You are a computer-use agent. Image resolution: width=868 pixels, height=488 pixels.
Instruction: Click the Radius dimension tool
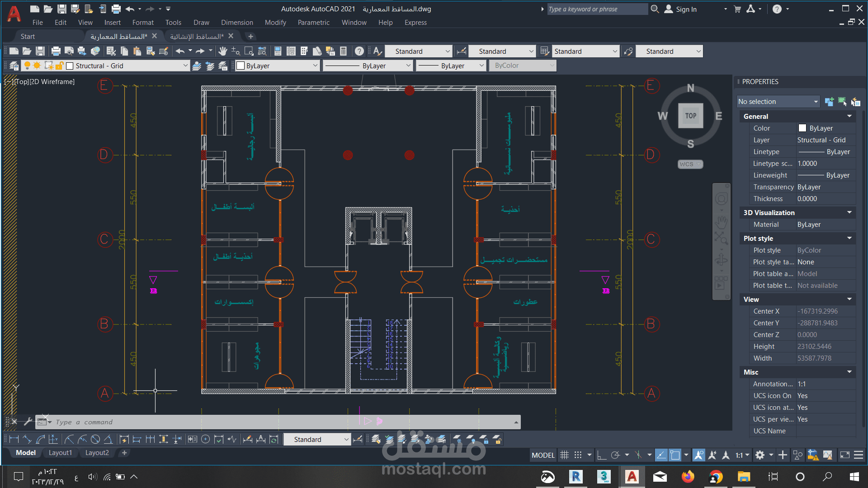pos(69,440)
